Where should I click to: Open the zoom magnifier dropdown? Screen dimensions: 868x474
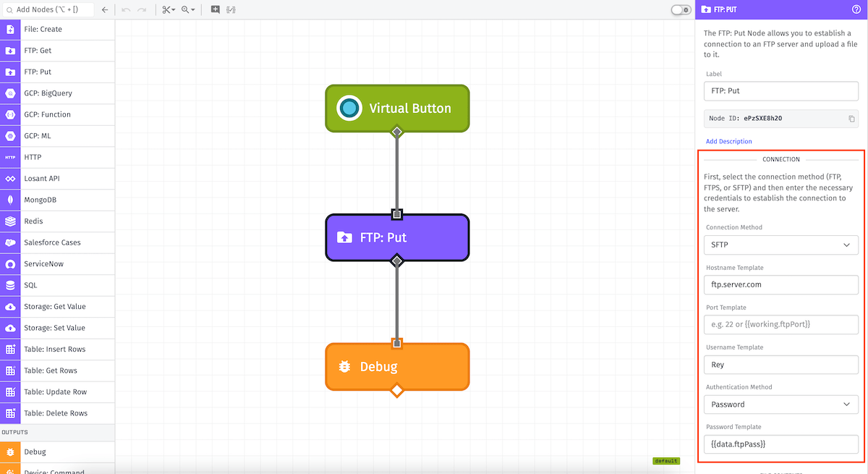[x=188, y=10]
